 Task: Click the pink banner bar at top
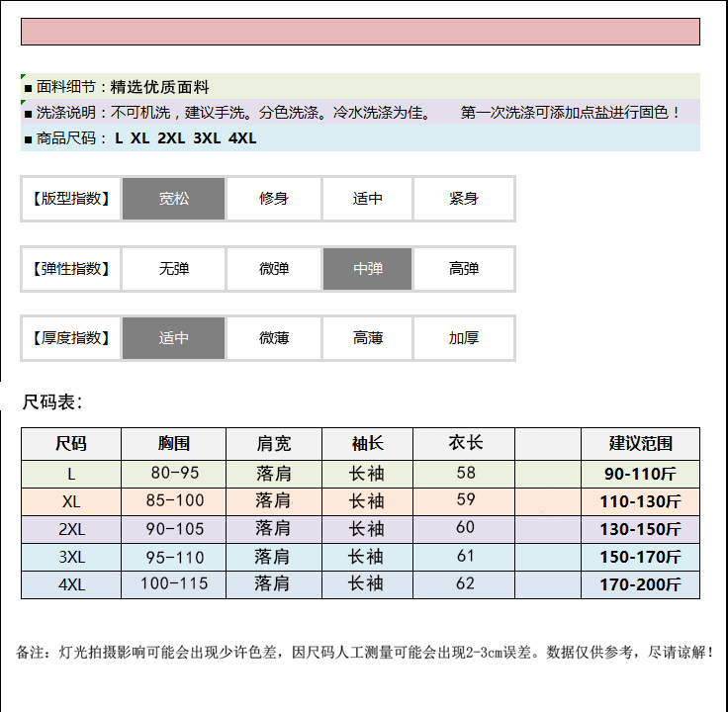click(x=360, y=32)
